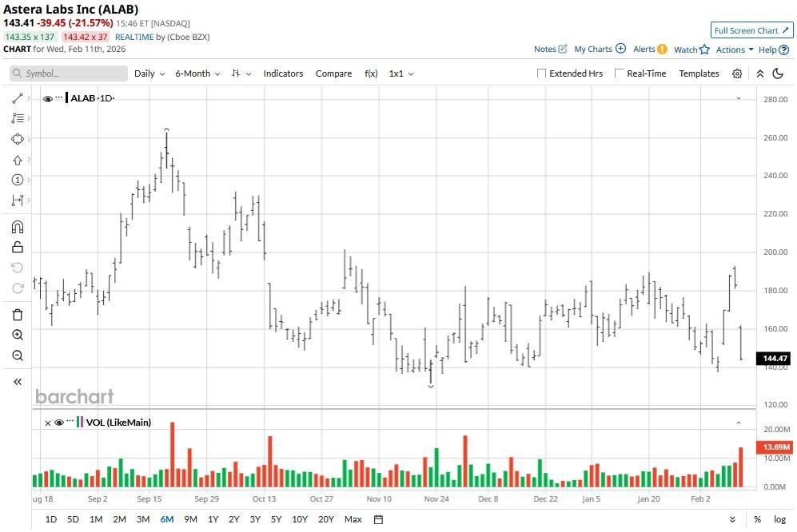
Task: Select the 5Y range tab
Action: (276, 519)
